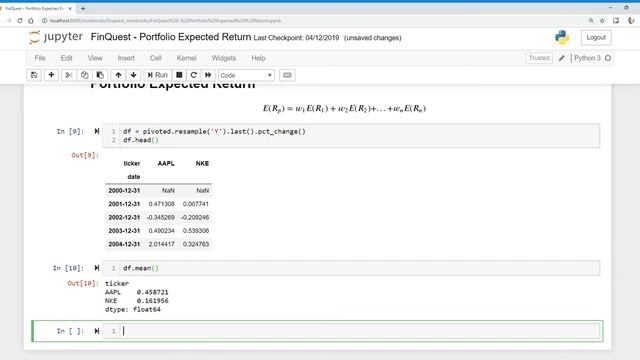Select the 2001-12-31 row label
The width and height of the screenshot is (640, 360).
point(124,204)
